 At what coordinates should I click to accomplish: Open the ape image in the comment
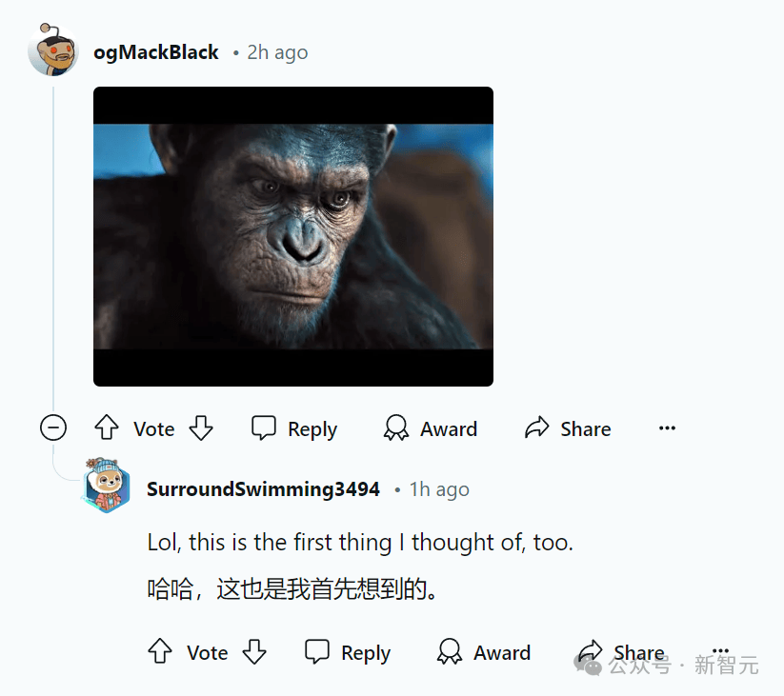293,236
